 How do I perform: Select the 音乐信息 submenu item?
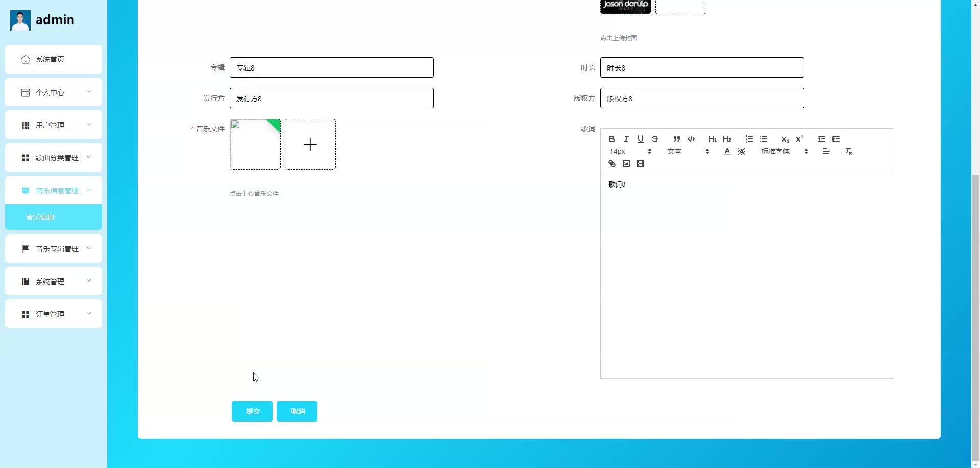pos(54,217)
